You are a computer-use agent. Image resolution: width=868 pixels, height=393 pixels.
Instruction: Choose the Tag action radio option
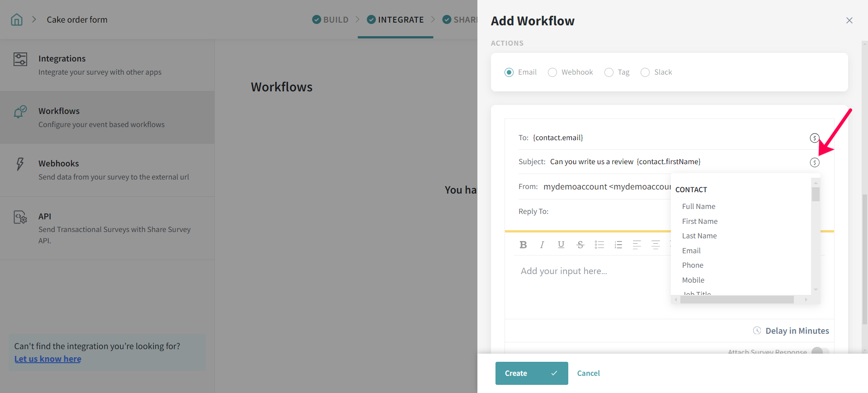click(x=609, y=72)
